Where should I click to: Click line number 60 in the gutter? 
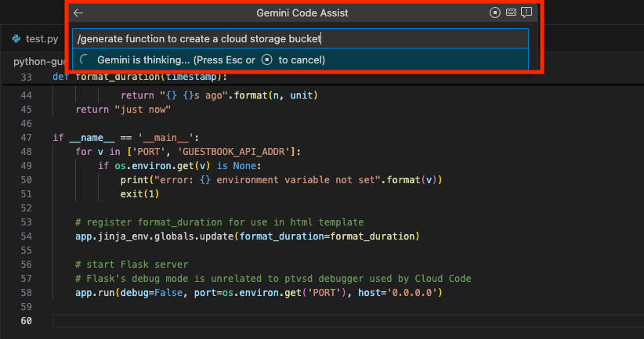point(28,320)
